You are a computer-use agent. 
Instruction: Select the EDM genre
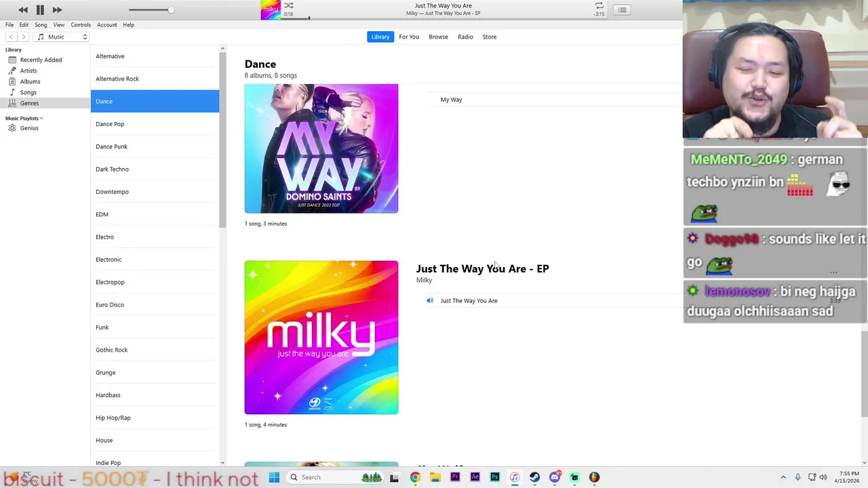[155, 214]
